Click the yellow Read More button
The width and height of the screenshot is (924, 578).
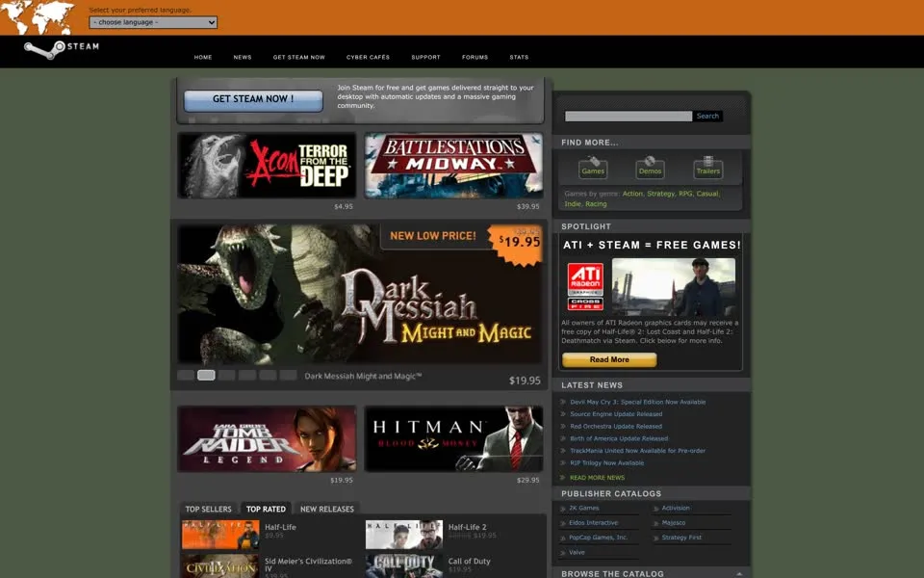609,359
